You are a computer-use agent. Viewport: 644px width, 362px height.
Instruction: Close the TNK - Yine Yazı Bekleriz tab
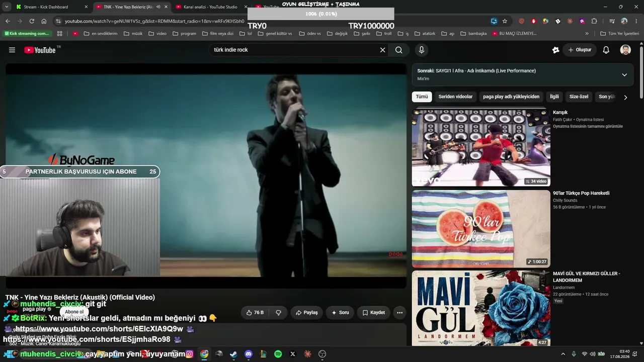click(166, 7)
